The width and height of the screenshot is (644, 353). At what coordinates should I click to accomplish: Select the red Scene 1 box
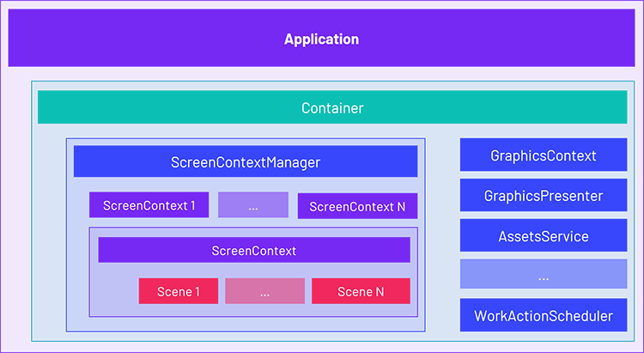(x=179, y=291)
